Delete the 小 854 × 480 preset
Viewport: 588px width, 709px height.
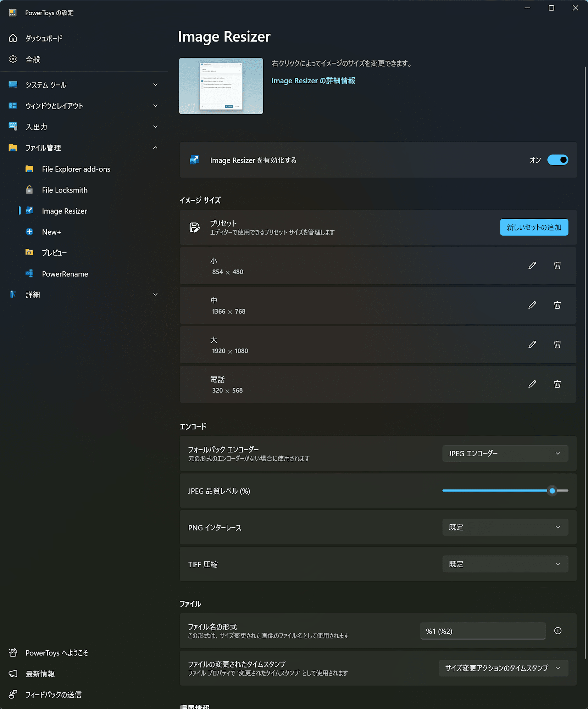(x=557, y=266)
